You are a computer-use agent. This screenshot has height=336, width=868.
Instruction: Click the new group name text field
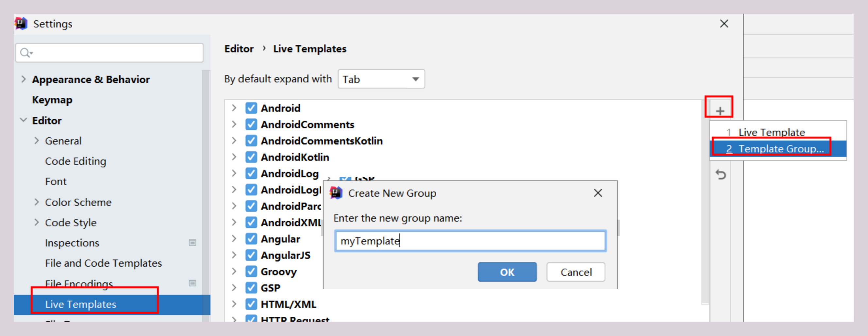[470, 241]
